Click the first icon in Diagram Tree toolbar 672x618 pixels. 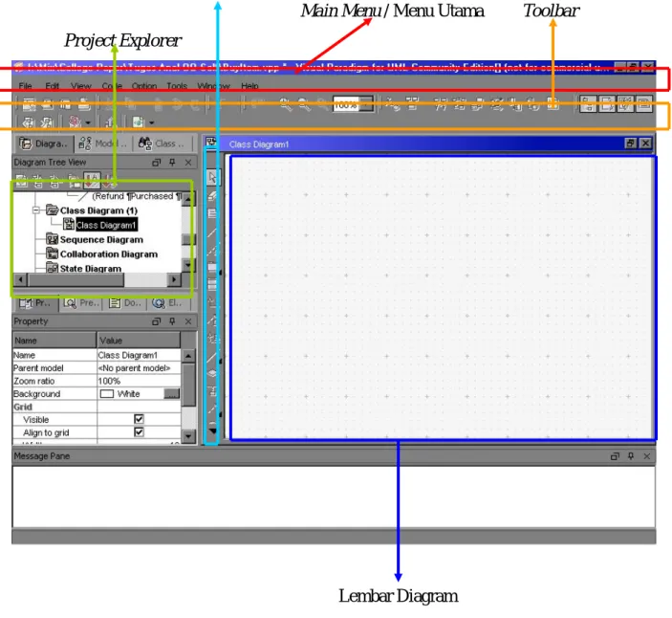21,182
